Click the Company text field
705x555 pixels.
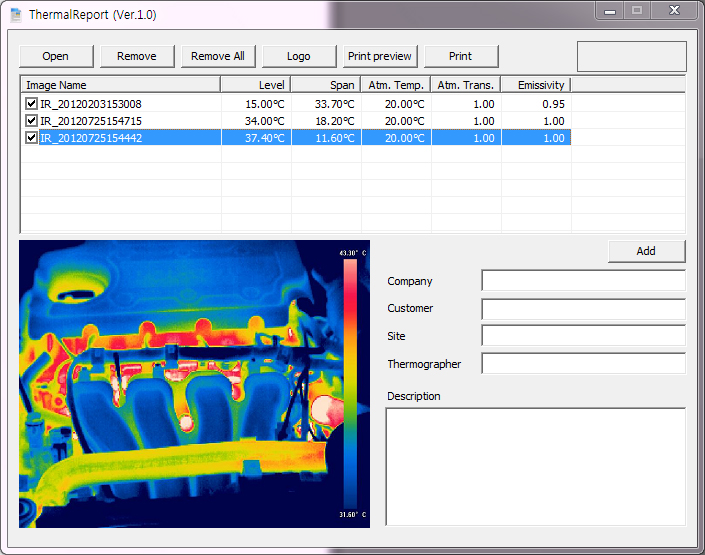[x=583, y=281]
